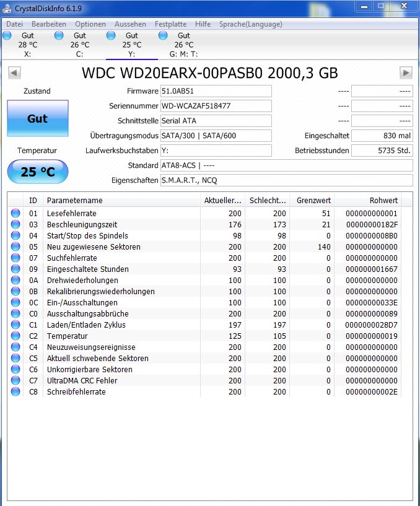
Task: Click the Eigenschaften field S.M.A.R.T., NCQ
Action: [x=287, y=180]
